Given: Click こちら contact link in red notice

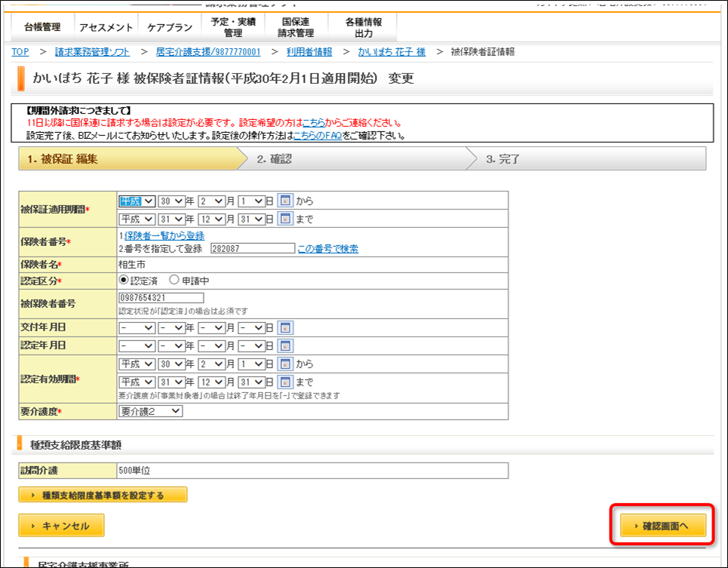Looking at the screenshot, I should pos(314,123).
